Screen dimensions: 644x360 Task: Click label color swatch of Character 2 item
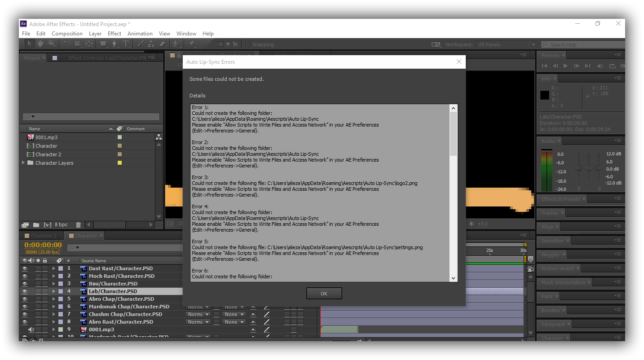(x=119, y=154)
